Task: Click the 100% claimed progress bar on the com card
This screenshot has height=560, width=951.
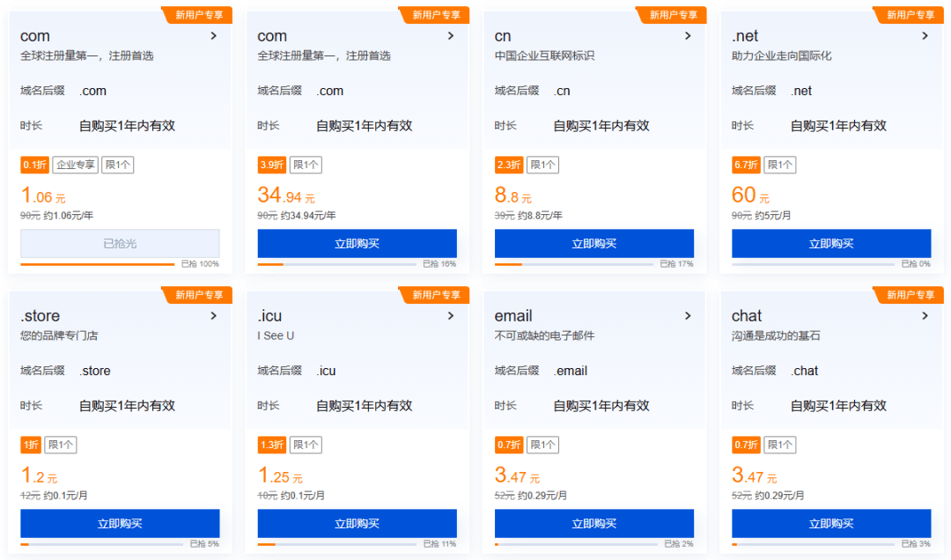Action: tap(98, 264)
